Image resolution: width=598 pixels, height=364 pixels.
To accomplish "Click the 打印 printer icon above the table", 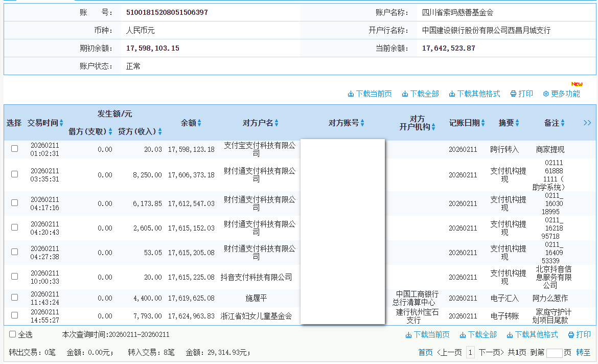I will coord(514,94).
